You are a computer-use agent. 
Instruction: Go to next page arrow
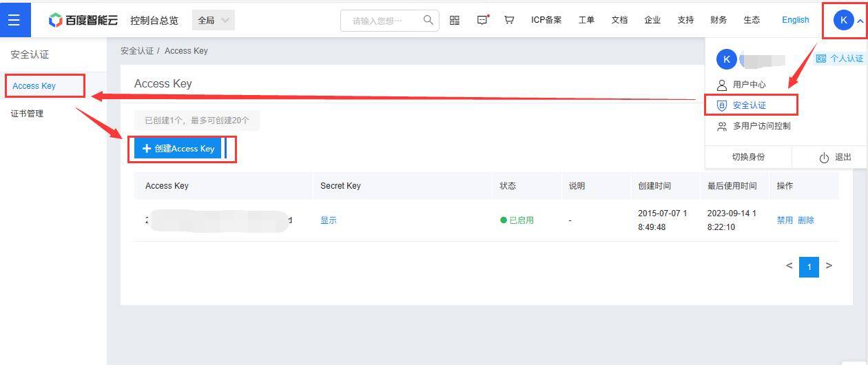[829, 266]
